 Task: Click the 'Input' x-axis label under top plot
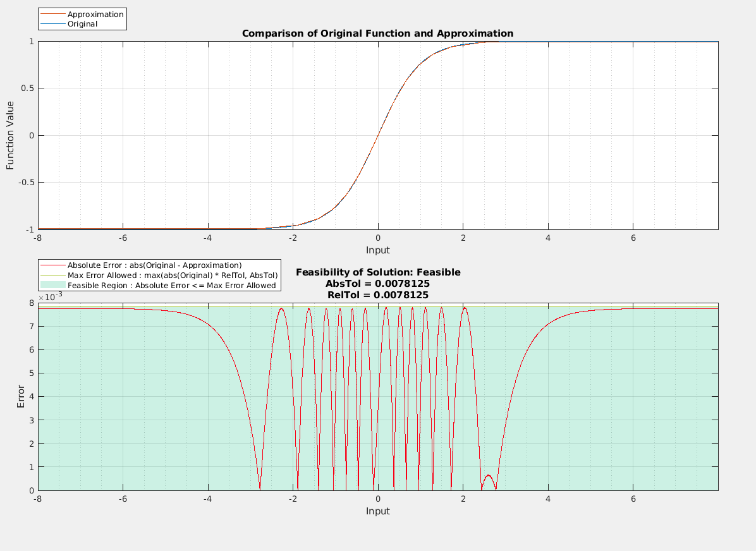click(x=377, y=250)
